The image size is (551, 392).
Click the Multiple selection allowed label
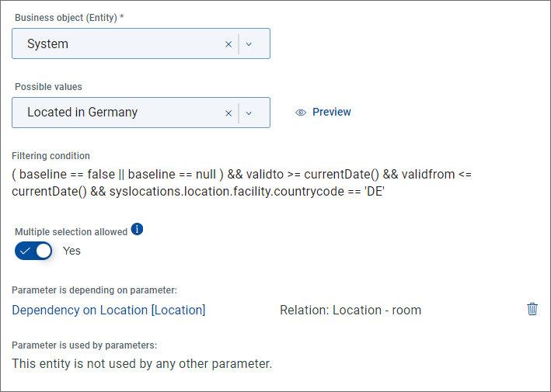[71, 232]
